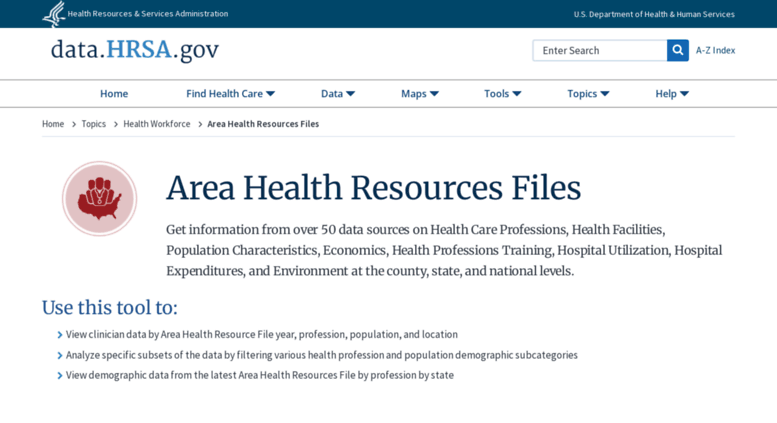The image size is (777, 423).
Task: Click the 'Get information from over 50 data sources' paragraph
Action: pos(444,250)
